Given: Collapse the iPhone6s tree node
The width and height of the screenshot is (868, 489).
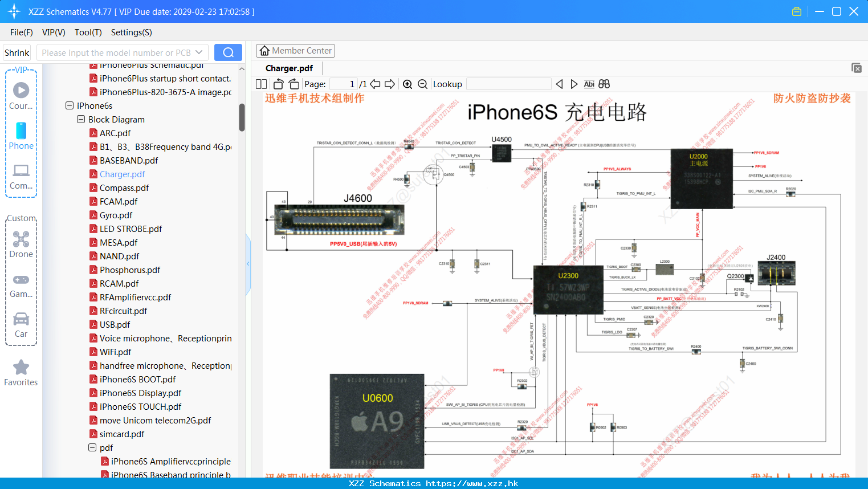Looking at the screenshot, I should (70, 105).
